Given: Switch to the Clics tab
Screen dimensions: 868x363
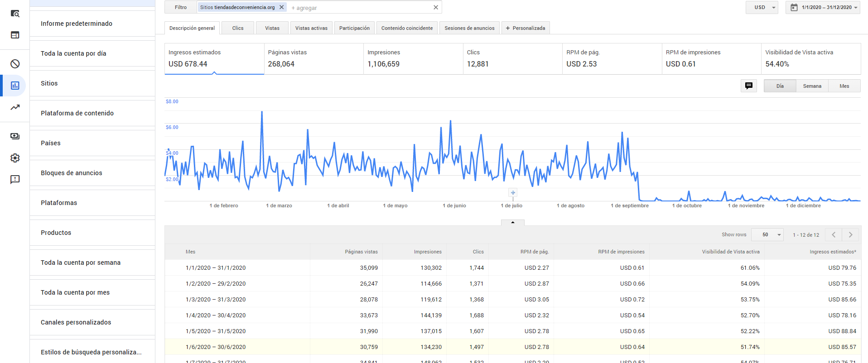Looking at the screenshot, I should [238, 28].
